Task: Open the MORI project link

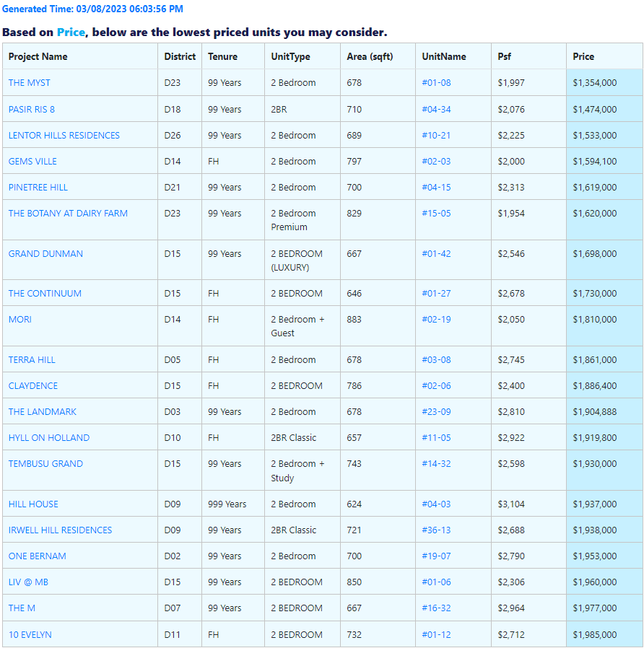Action: tap(20, 320)
